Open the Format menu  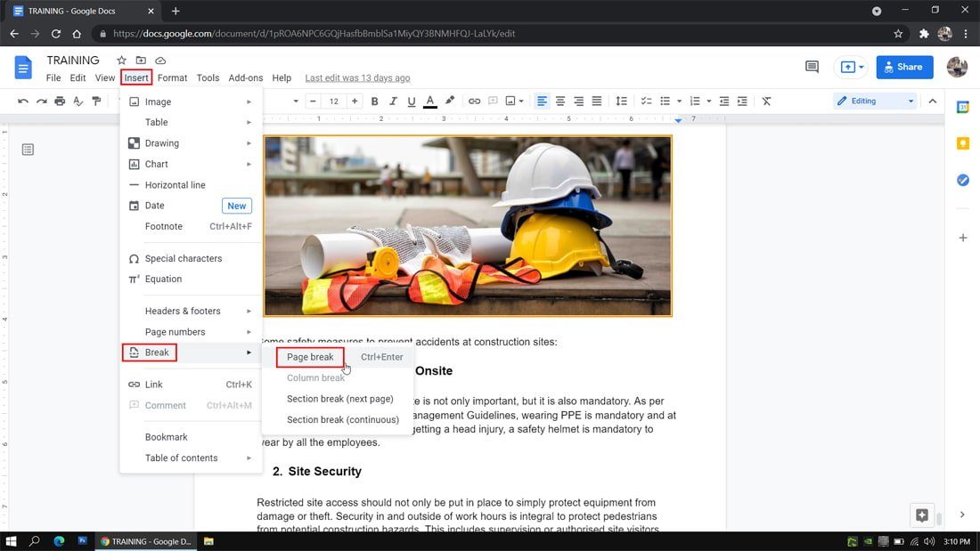(172, 77)
